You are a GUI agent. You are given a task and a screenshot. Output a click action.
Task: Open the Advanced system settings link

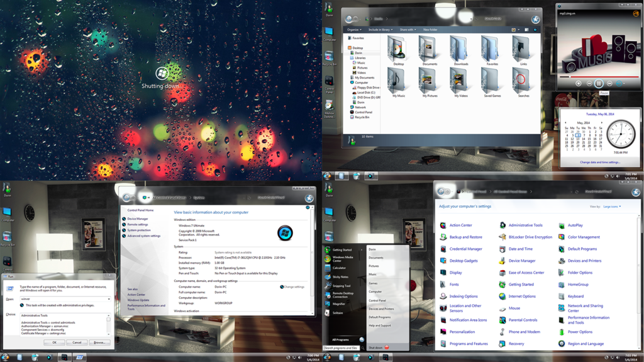coord(144,235)
